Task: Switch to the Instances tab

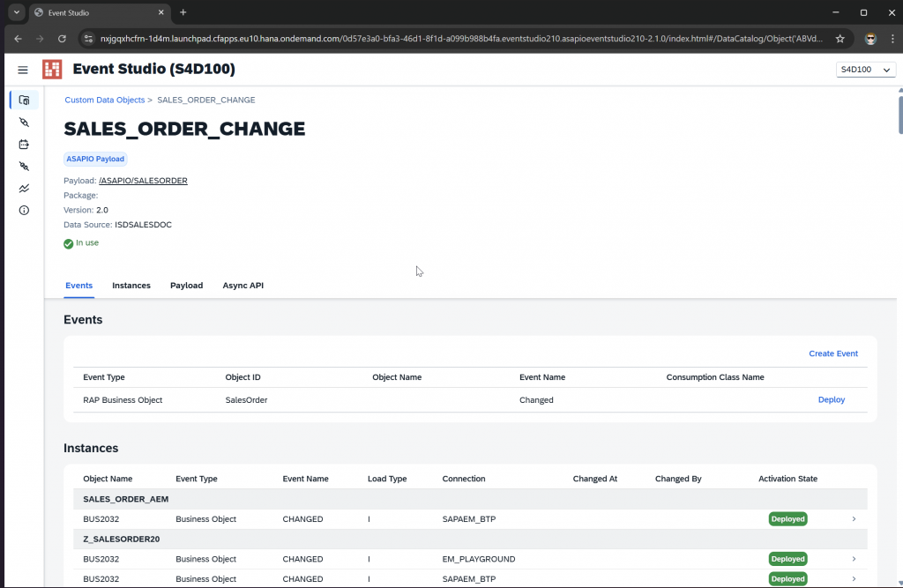Action: tap(131, 286)
